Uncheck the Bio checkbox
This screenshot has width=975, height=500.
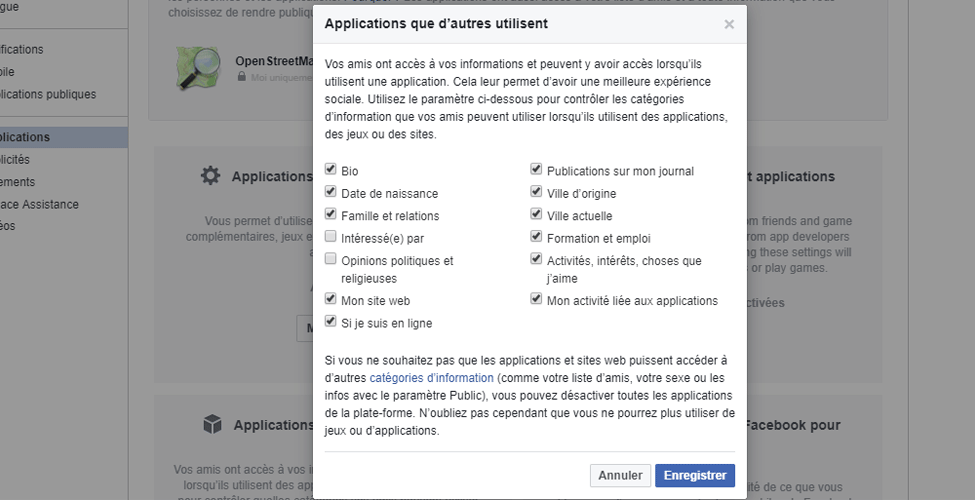(x=330, y=169)
